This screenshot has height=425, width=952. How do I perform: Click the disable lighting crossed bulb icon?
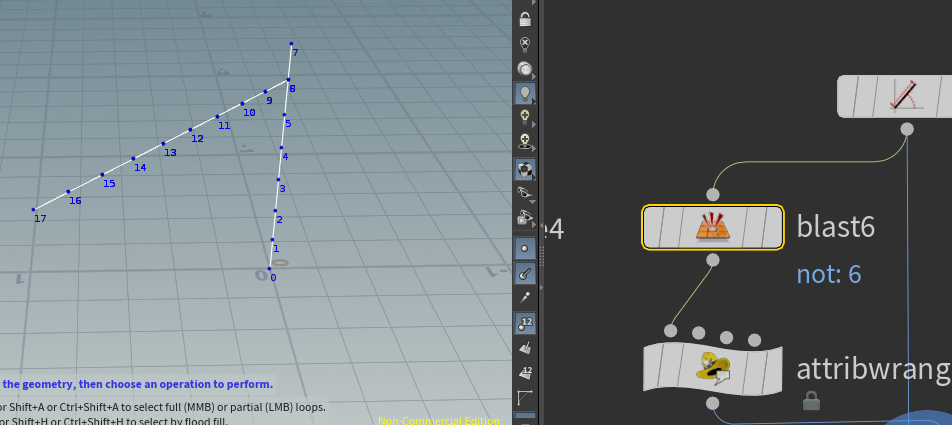pyautogui.click(x=525, y=44)
